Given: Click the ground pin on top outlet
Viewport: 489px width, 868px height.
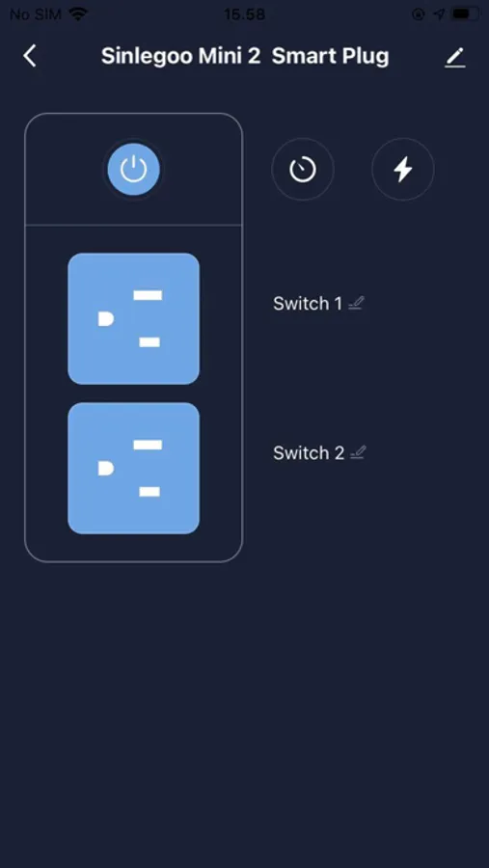Looking at the screenshot, I should coord(106,319).
